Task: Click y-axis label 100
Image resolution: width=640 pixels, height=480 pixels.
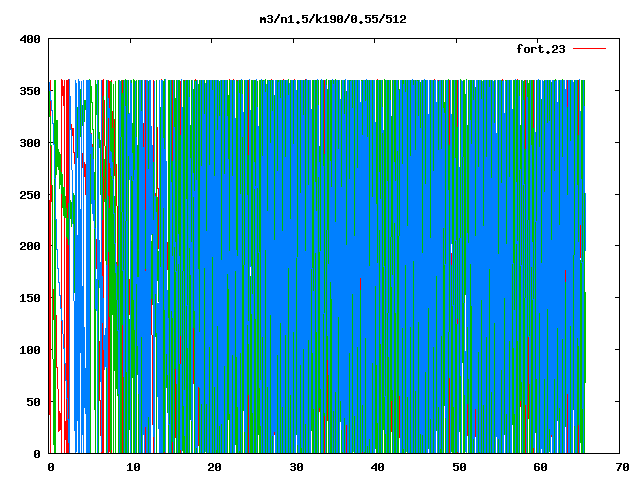Action: (30, 350)
